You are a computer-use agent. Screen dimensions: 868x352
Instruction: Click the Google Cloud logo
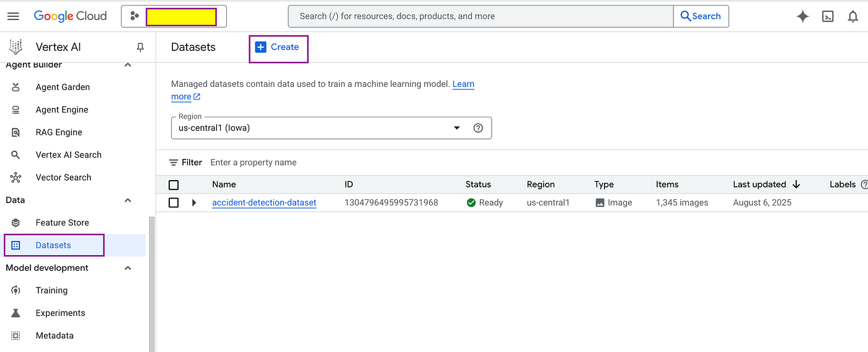70,16
